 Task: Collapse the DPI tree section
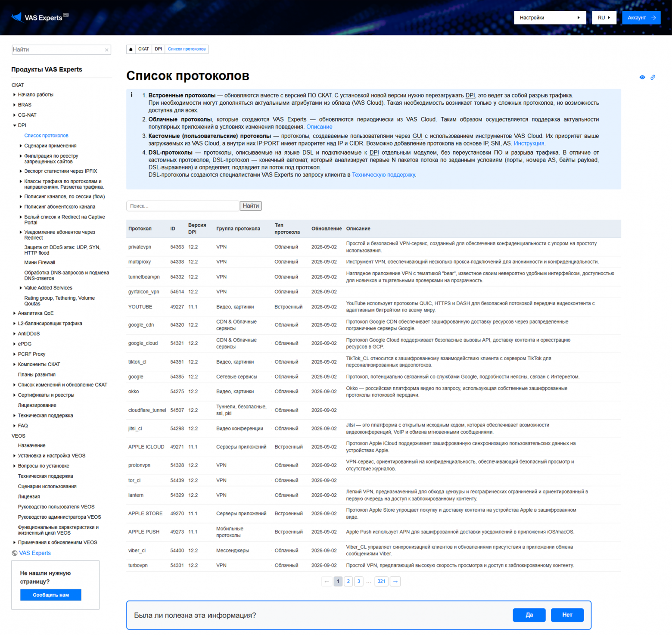click(15, 125)
